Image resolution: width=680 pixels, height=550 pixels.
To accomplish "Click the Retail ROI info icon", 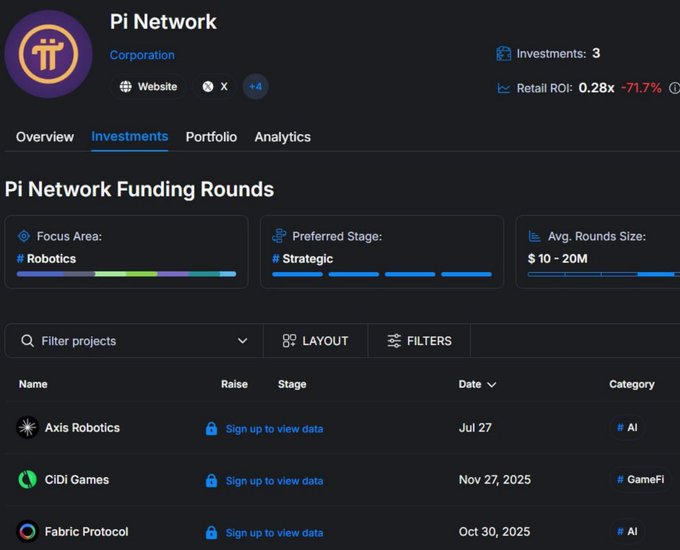I will click(674, 88).
